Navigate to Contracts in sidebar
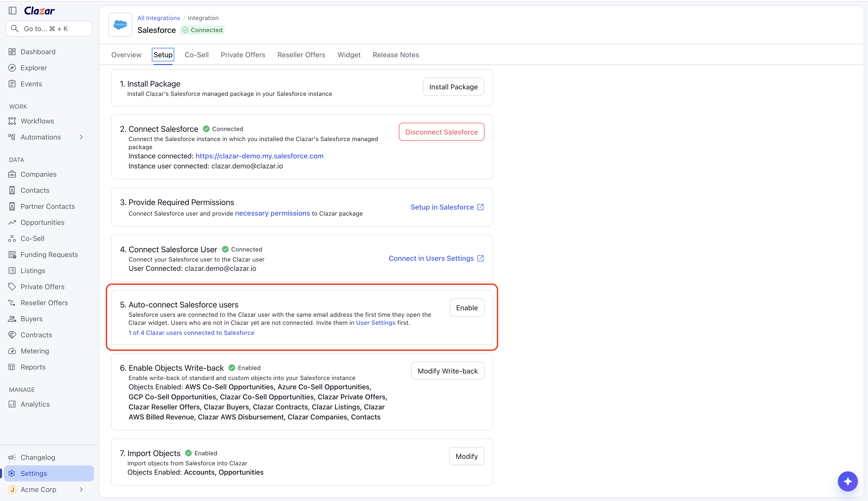The height and width of the screenshot is (501, 868). [49, 335]
